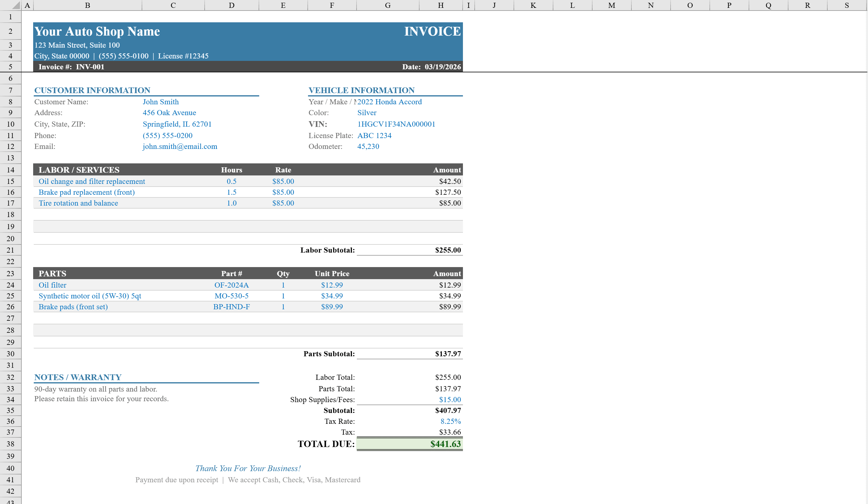This screenshot has height=504, width=868.
Task: Select column B header
Action: 87,5
